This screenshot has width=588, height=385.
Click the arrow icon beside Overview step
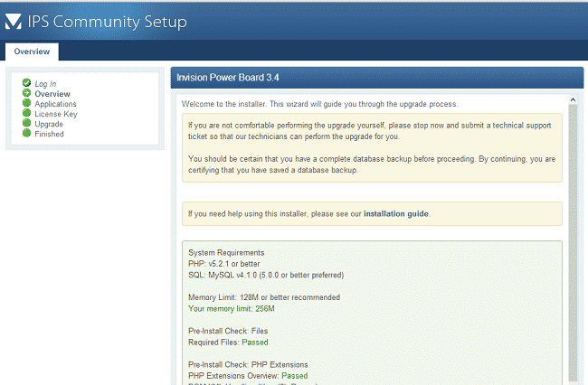(x=27, y=94)
